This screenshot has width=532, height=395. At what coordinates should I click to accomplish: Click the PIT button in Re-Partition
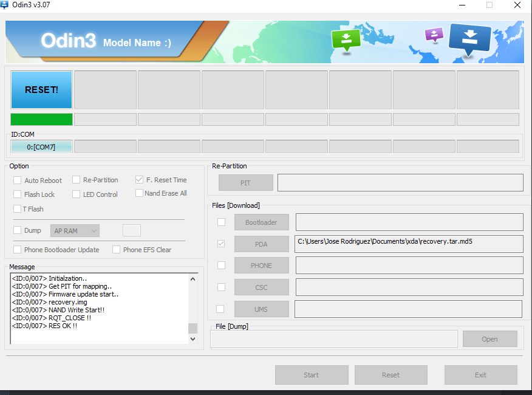click(x=246, y=183)
